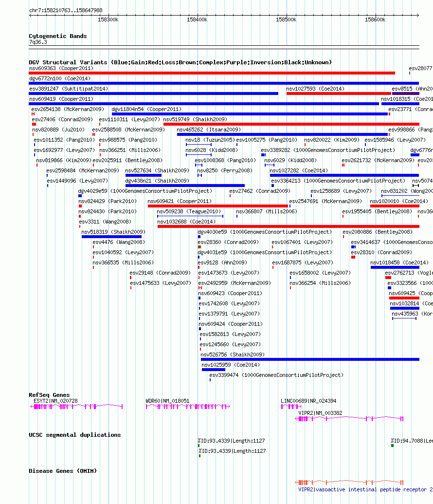Select LINC00689|NR_024394 gene label

(x=308, y=401)
